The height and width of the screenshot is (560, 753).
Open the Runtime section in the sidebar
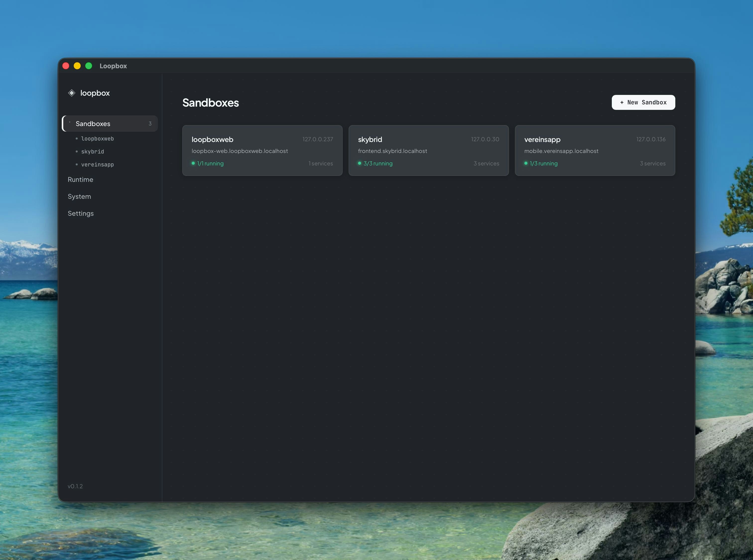[80, 180]
